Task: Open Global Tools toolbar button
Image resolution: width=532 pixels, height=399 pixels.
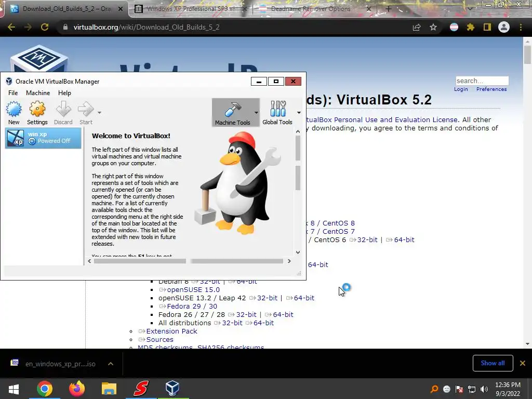Action: click(277, 113)
